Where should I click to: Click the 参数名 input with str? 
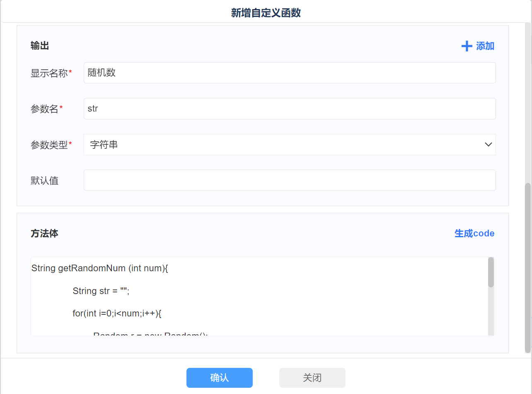click(289, 109)
